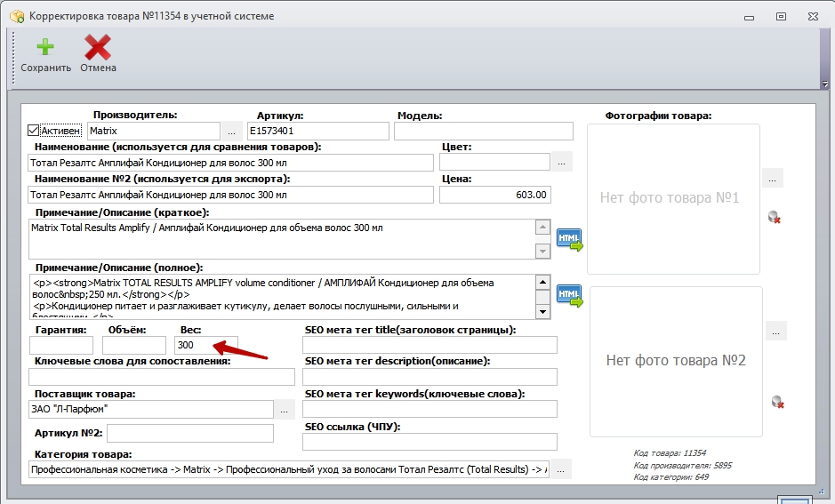This screenshot has height=504, width=835.
Task: Click the Вес field showing 300
Action: tap(206, 346)
